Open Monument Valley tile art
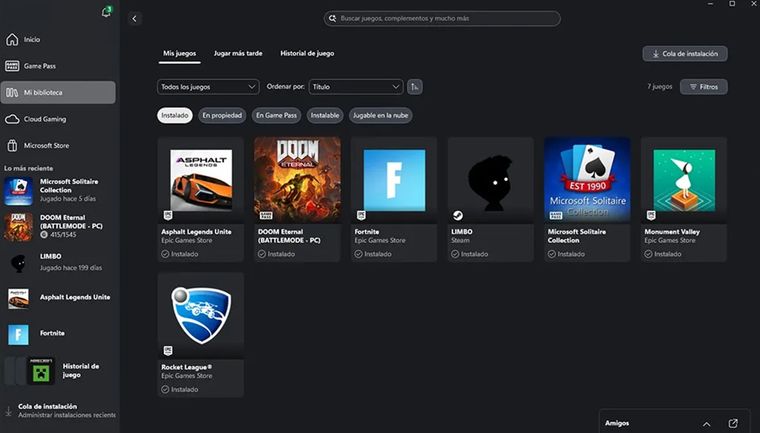Viewport: 760px width, 433px height. coord(683,180)
